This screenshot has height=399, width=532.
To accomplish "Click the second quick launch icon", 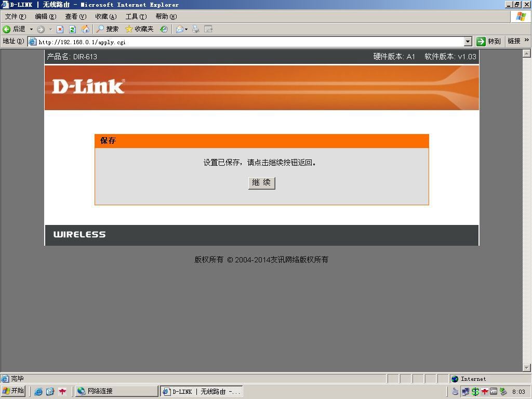I will (50, 392).
